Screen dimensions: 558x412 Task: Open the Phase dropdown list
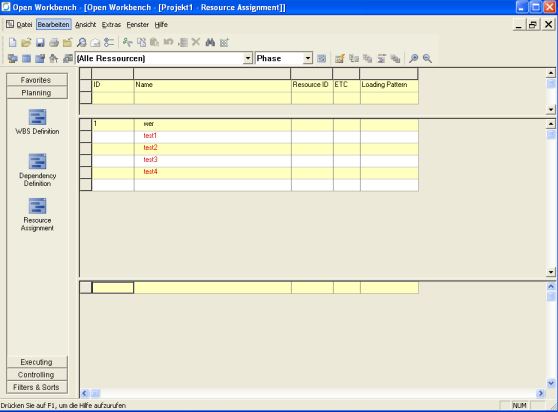point(308,58)
